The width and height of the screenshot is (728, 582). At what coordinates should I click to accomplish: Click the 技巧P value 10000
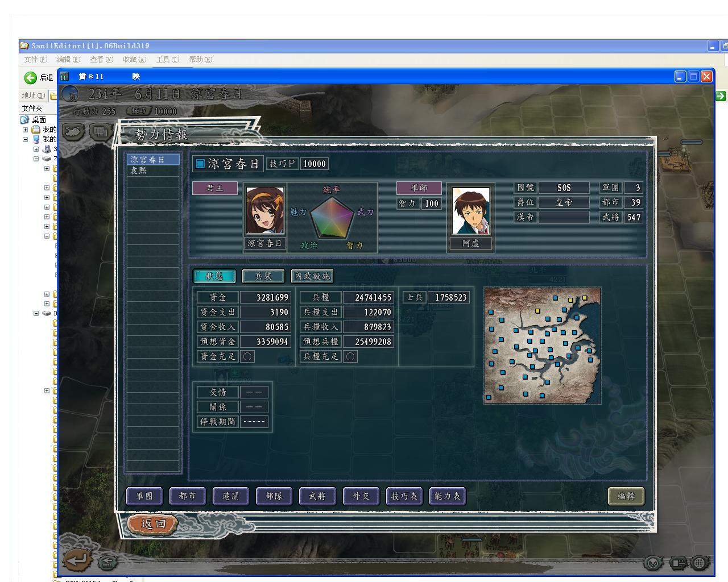(x=314, y=164)
